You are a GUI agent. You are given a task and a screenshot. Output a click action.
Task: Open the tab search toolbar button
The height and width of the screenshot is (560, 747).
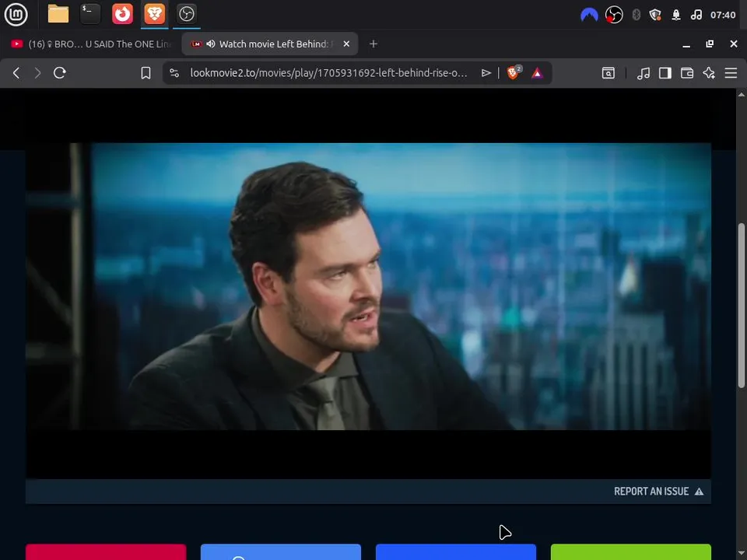[x=608, y=73]
